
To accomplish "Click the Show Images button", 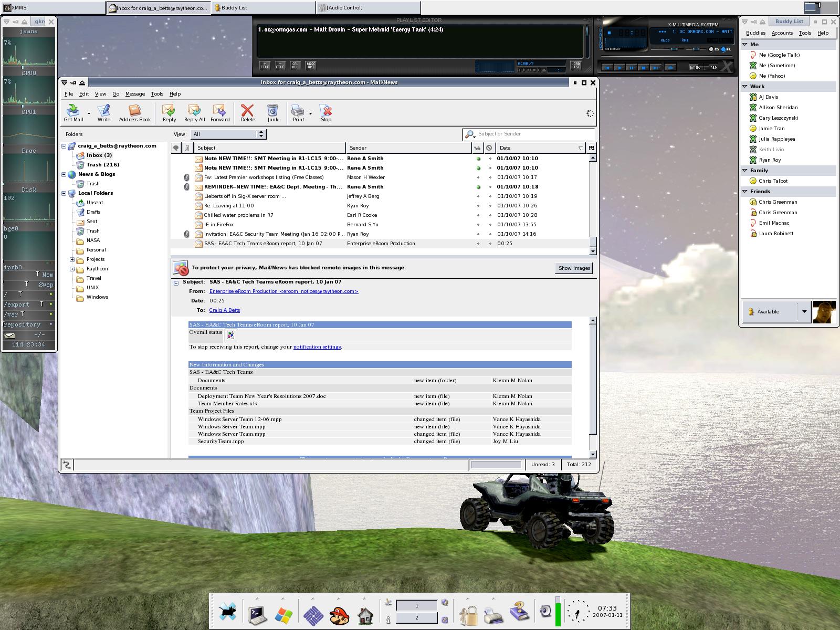I will (574, 268).
